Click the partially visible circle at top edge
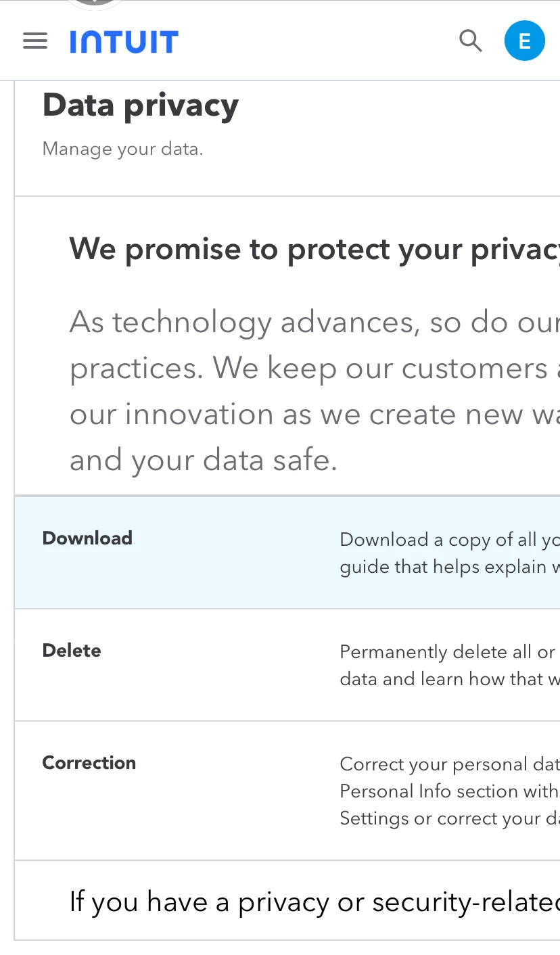This screenshot has width=560, height=955. click(97, 3)
